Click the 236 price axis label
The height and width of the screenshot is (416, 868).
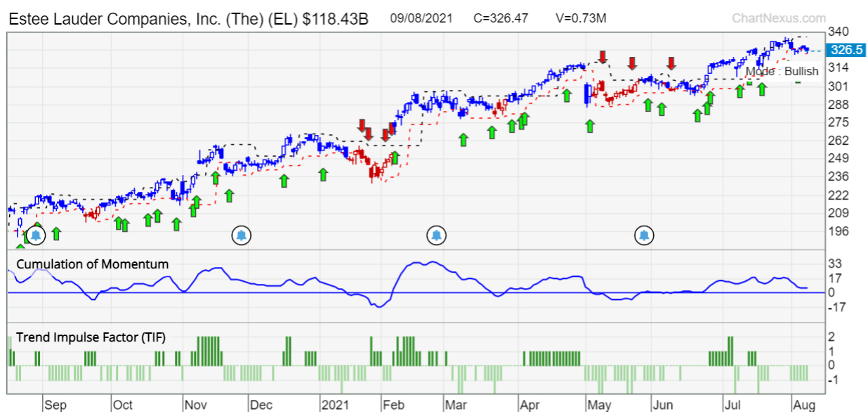(839, 176)
